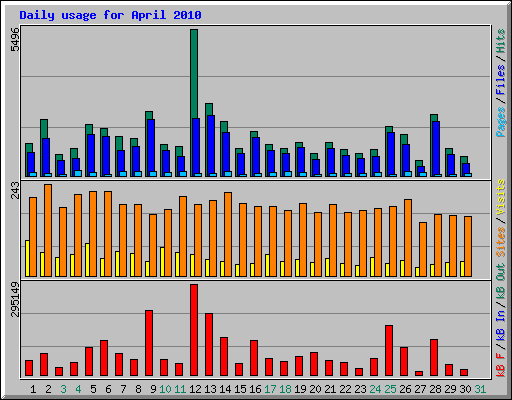Viewport: 512px width, 400px height.
Task: Select the tallest orange Sites bar, day 2
Action: (48, 230)
